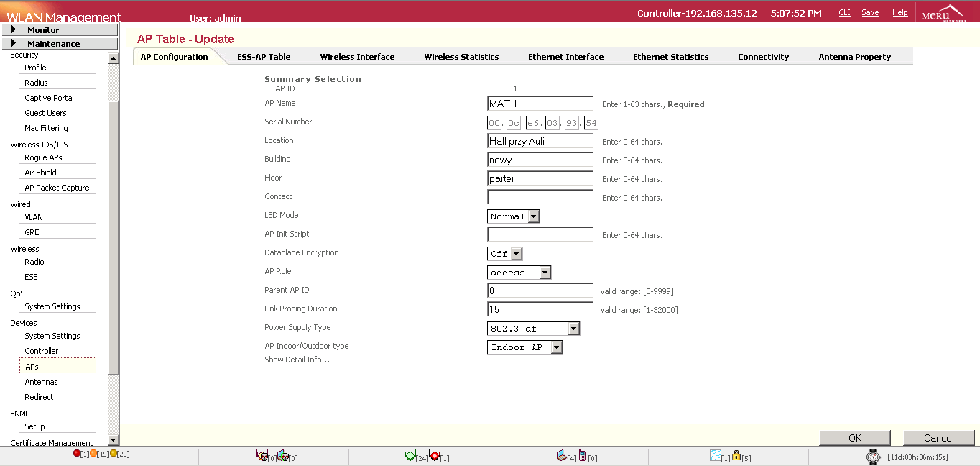Click the OK button
Screen dimensions: 980x466
855,438
